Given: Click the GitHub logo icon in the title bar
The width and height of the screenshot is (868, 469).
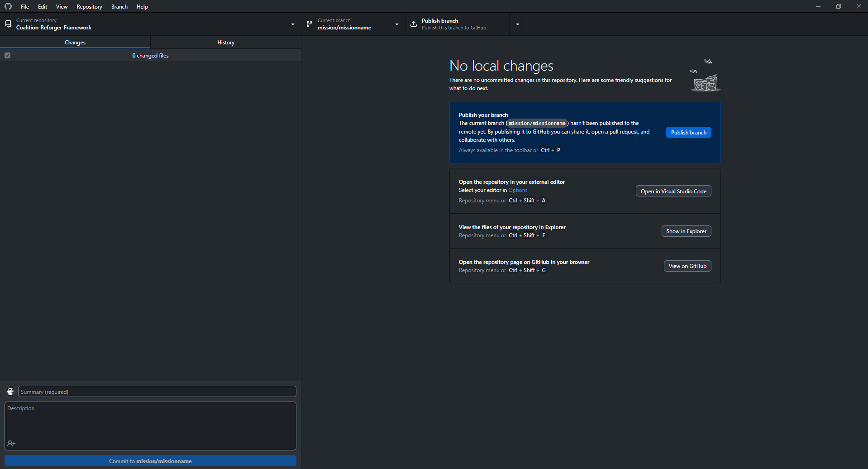Looking at the screenshot, I should point(8,6).
